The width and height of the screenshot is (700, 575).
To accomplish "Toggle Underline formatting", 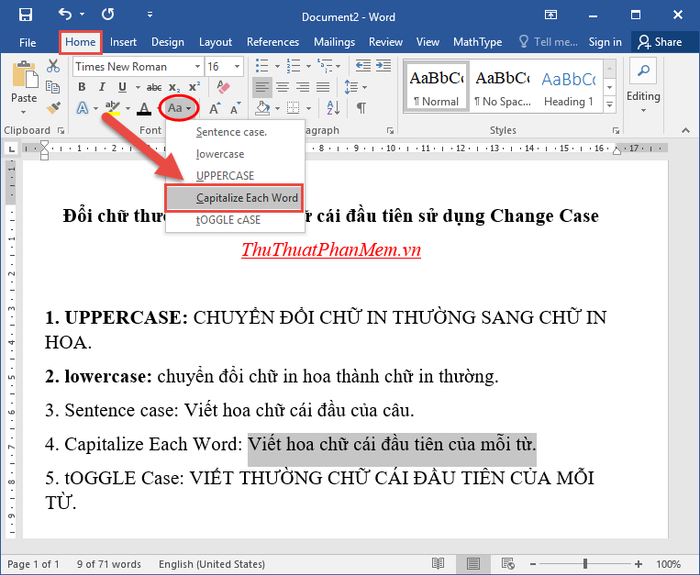I will pyautogui.click(x=122, y=87).
